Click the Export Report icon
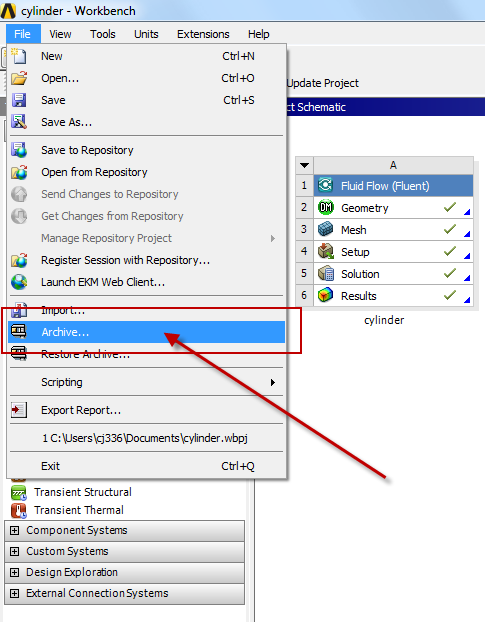Screen dimensions: 485x622 pyautogui.click(x=19, y=410)
